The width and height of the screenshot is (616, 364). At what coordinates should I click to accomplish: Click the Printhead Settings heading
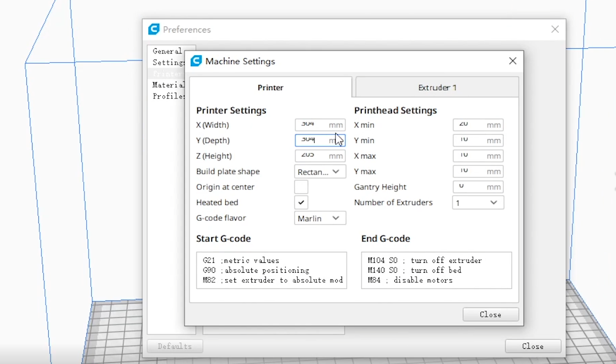(395, 110)
